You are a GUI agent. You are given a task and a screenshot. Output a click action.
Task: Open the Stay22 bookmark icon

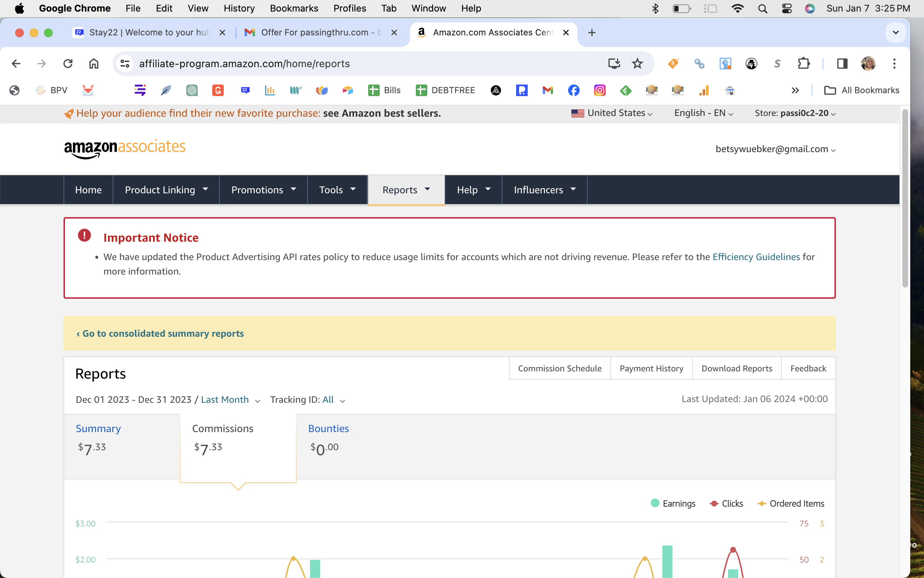pyautogui.click(x=245, y=90)
